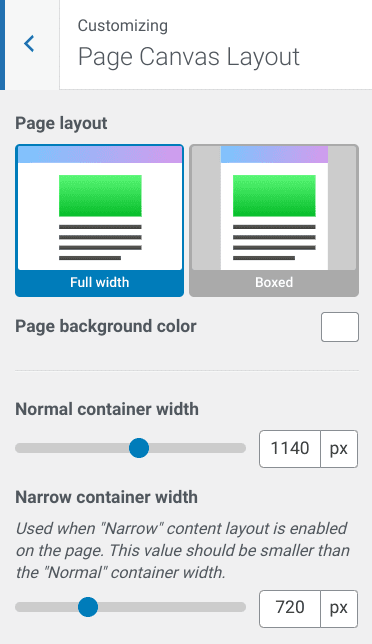Focus the 1140 width input field
Viewport: 372px width, 644px height.
[x=290, y=448]
